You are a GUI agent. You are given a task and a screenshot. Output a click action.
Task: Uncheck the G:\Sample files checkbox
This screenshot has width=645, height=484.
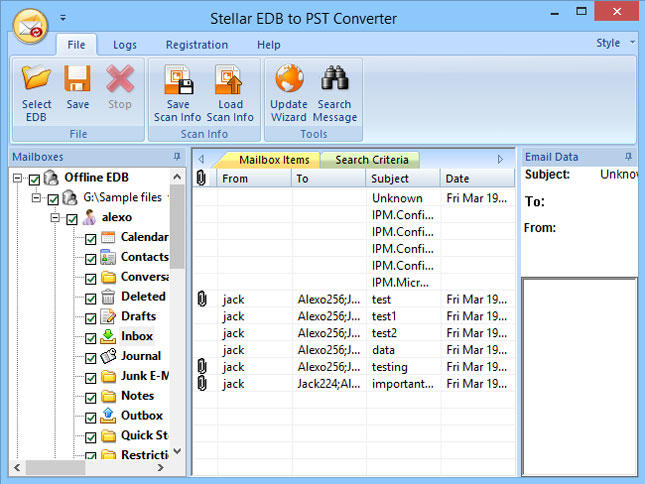(x=53, y=199)
